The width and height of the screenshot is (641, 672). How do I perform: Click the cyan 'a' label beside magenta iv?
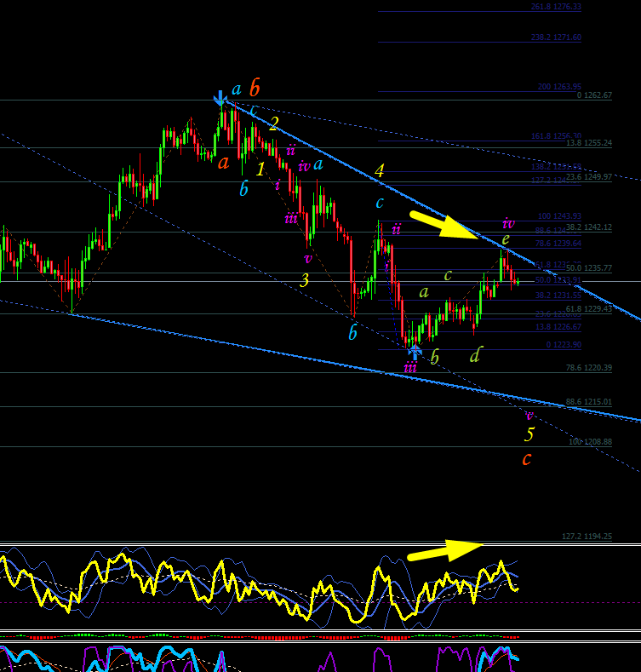coord(318,164)
